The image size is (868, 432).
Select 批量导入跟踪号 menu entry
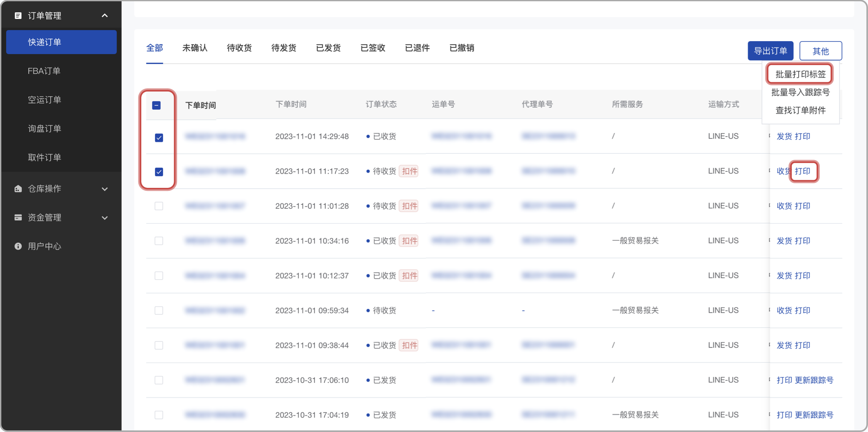tap(800, 92)
